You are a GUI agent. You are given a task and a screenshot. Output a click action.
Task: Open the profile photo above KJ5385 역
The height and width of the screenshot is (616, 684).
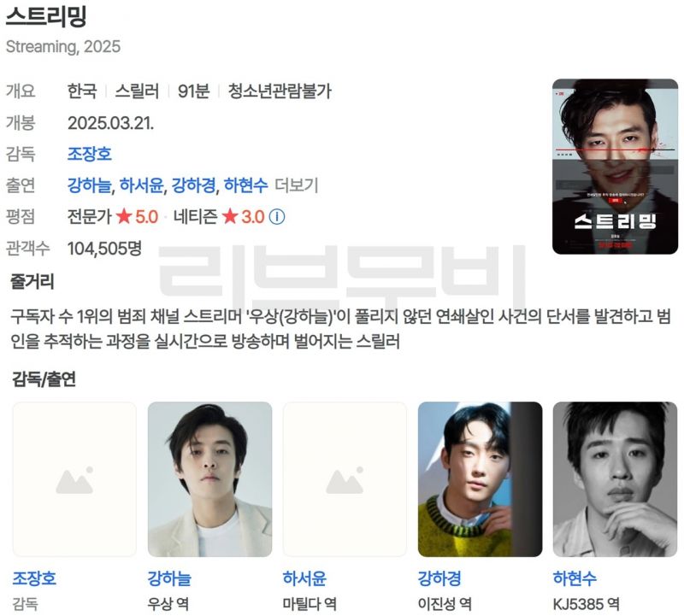[615, 479]
